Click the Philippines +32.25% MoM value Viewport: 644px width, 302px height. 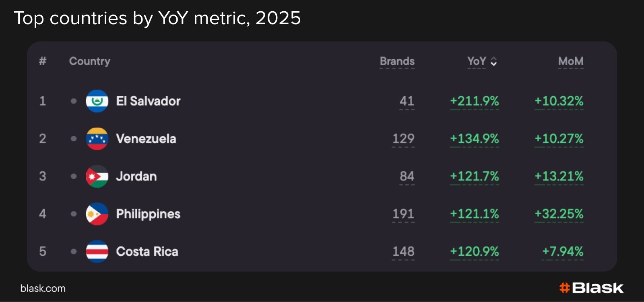559,214
